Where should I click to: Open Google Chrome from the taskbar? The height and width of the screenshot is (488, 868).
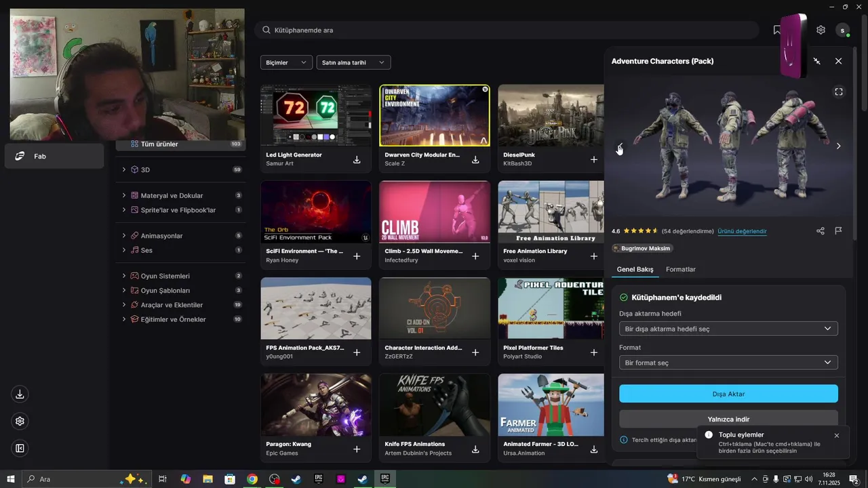(x=252, y=479)
